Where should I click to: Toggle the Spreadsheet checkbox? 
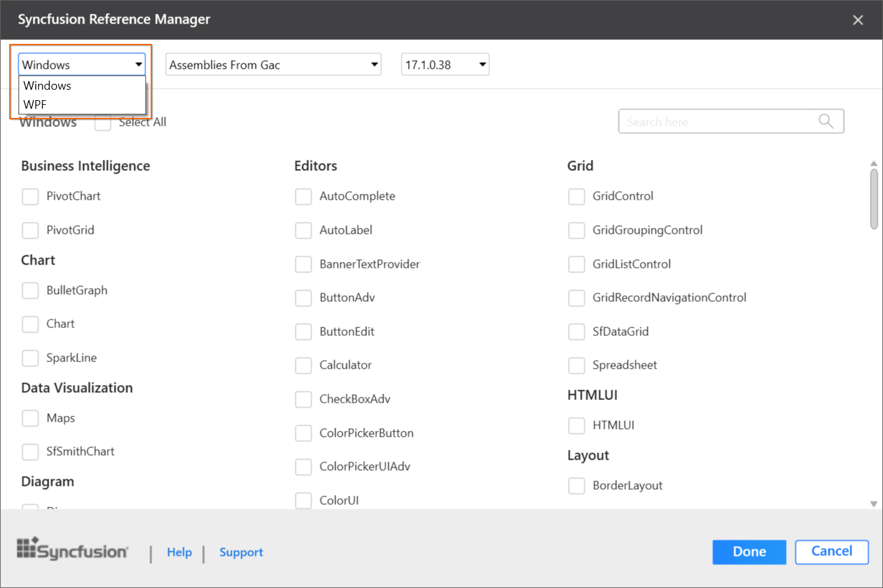click(x=576, y=365)
